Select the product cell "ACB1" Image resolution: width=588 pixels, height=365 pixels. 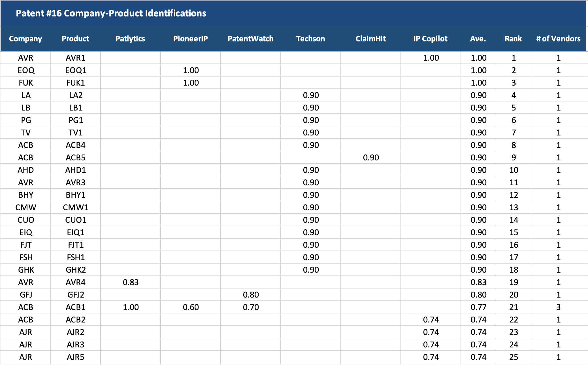point(76,307)
